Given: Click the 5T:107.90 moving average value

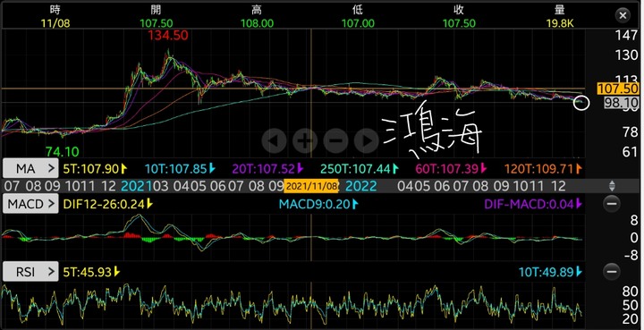Looking at the screenshot, I should 96,168.
